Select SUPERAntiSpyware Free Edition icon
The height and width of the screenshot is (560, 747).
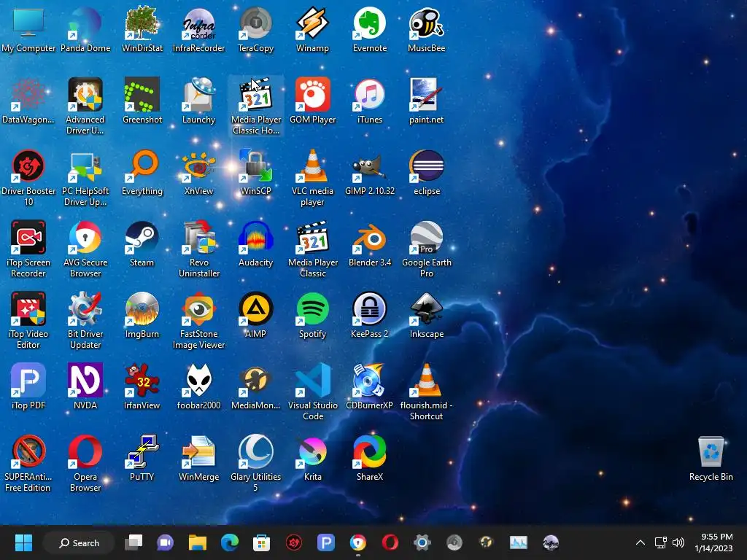click(x=28, y=451)
